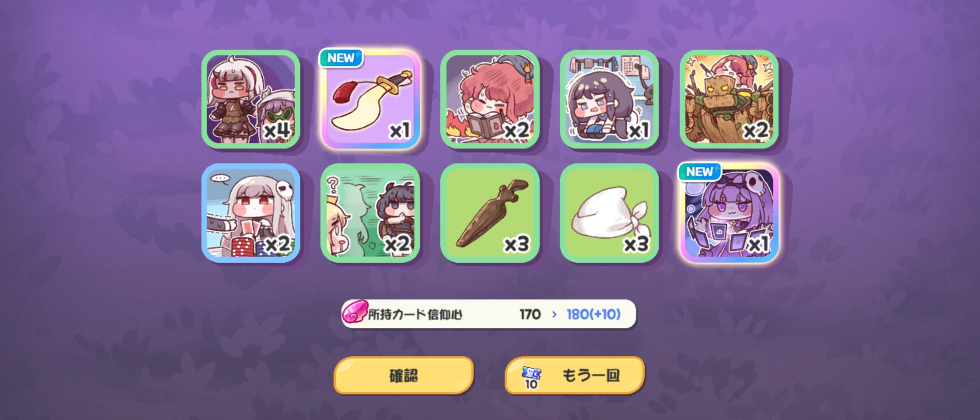
Task: Tap the NEW badge on sword card
Action: click(x=341, y=58)
